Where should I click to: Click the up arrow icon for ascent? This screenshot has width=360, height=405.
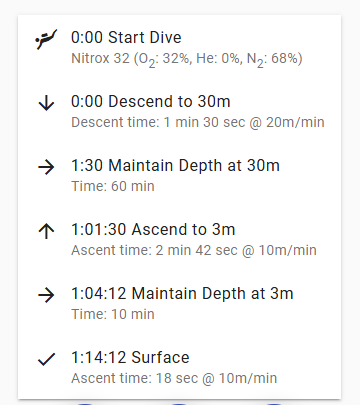(46, 231)
